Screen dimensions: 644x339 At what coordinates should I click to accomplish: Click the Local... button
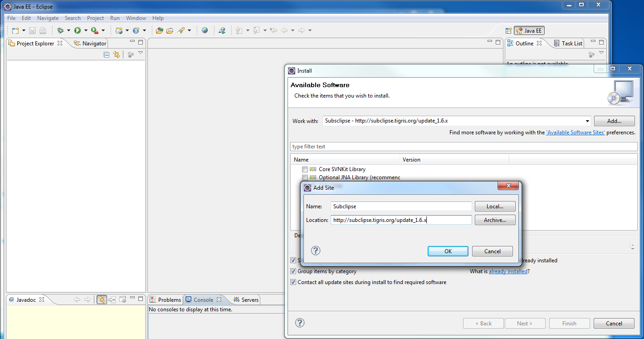495,206
